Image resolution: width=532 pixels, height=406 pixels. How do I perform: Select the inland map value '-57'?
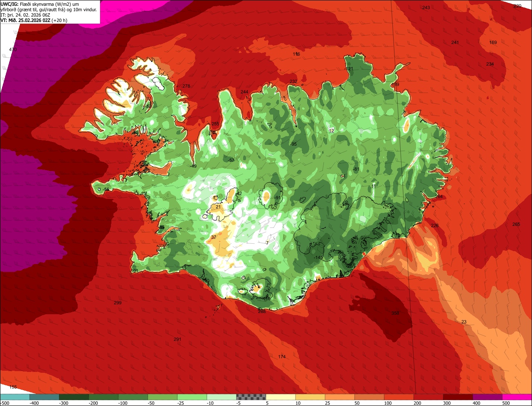(231, 161)
